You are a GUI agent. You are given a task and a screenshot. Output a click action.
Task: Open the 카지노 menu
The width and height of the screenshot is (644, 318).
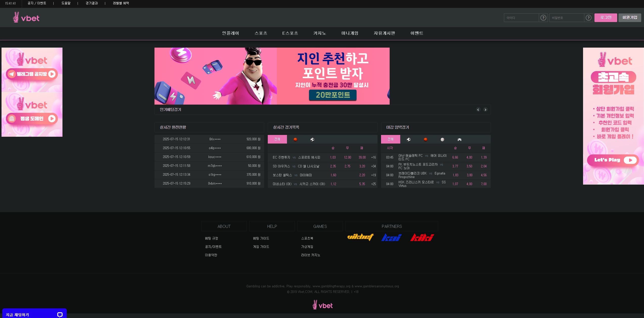(x=320, y=33)
